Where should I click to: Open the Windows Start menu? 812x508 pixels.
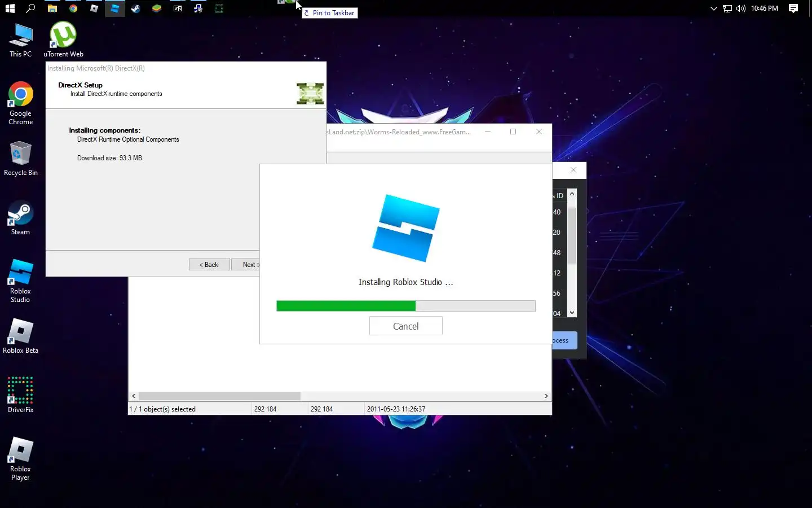(x=10, y=8)
